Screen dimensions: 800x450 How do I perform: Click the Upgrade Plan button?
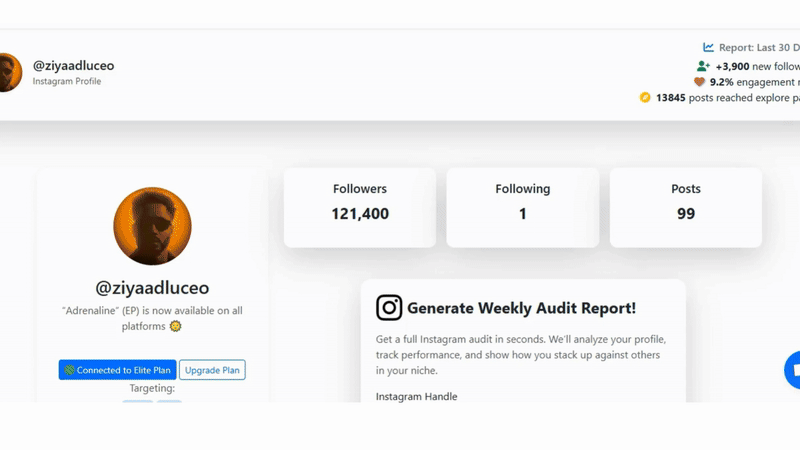(x=212, y=370)
